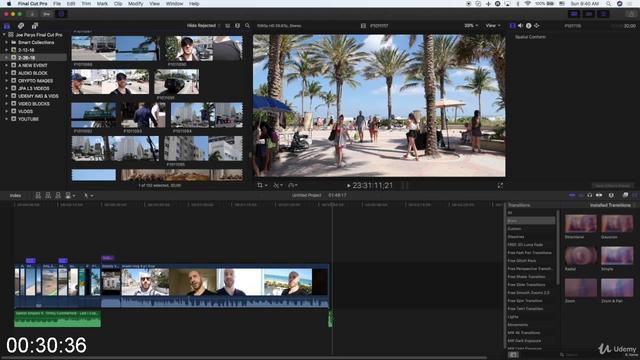Image resolution: width=640 pixels, height=360 pixels.
Task: Select the CRYPTO IMAGES event
Action: tap(35, 81)
